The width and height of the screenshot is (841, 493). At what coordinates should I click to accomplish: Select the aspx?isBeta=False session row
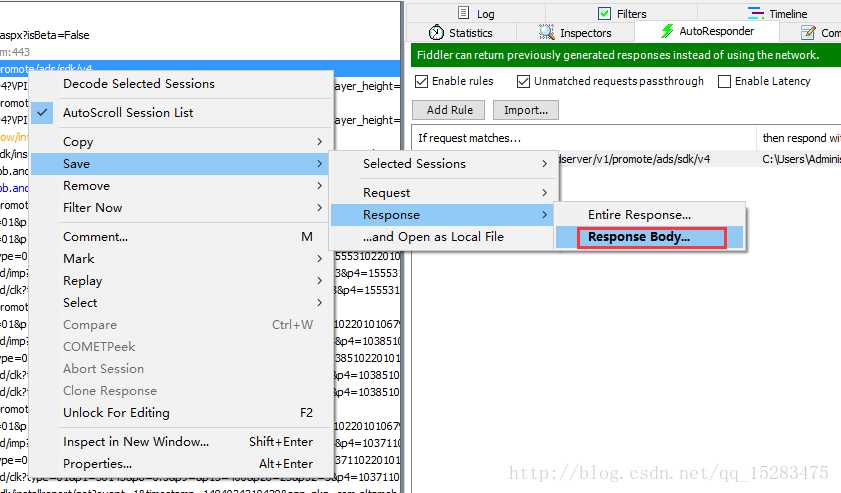[x=200, y=35]
